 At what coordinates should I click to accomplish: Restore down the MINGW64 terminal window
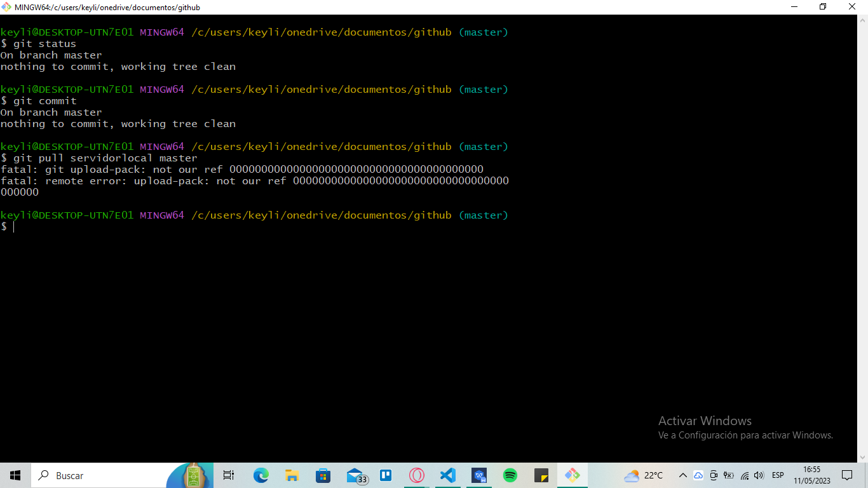point(823,7)
